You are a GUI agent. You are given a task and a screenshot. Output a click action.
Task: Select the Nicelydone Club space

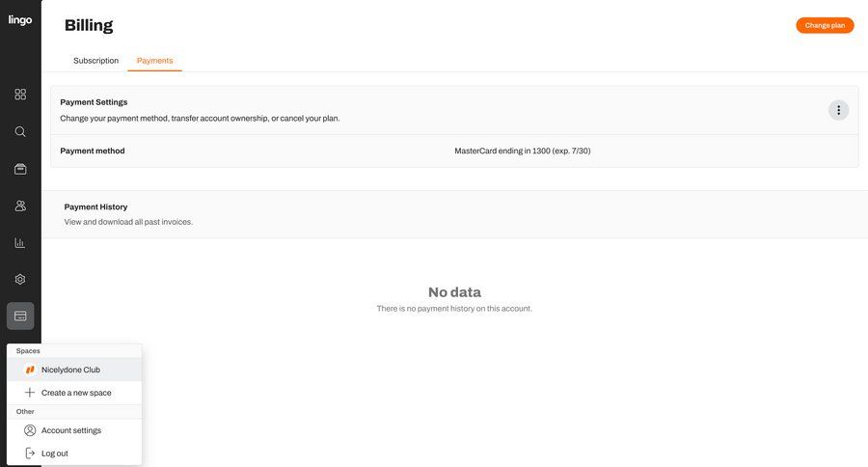point(74,370)
